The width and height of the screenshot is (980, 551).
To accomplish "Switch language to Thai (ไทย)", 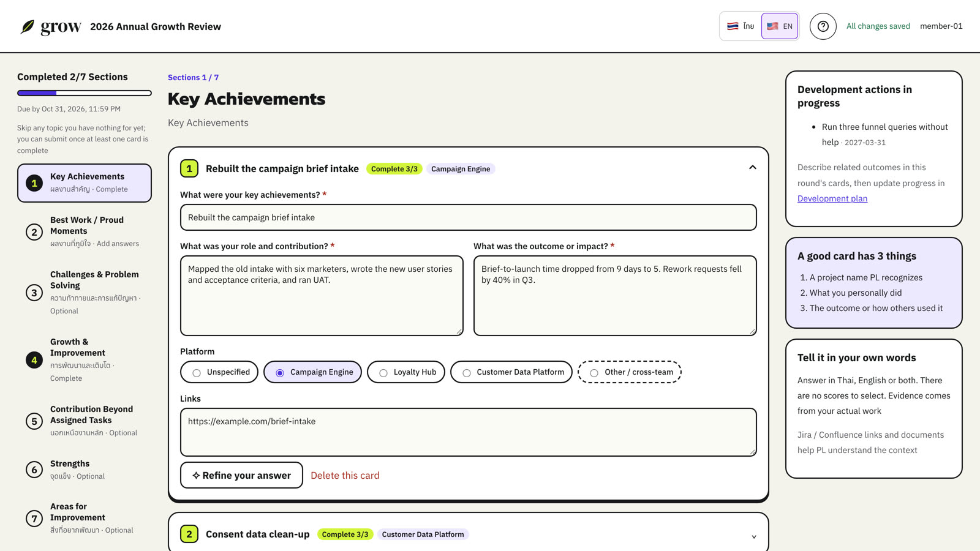I will [741, 26].
